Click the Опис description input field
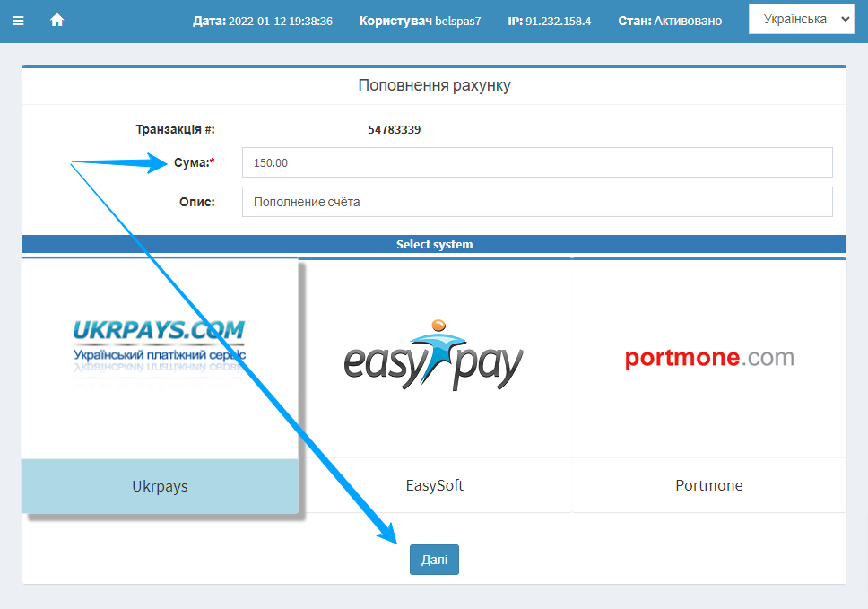The height and width of the screenshot is (609, 868). (x=537, y=202)
